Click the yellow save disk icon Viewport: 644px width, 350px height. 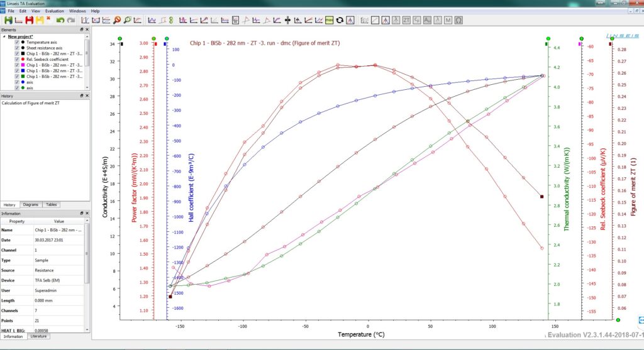click(40, 20)
